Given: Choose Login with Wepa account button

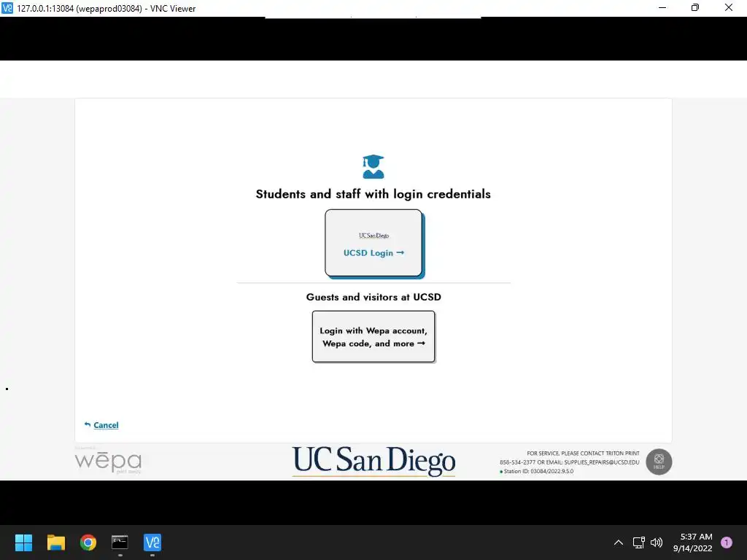Looking at the screenshot, I should pyautogui.click(x=373, y=337).
